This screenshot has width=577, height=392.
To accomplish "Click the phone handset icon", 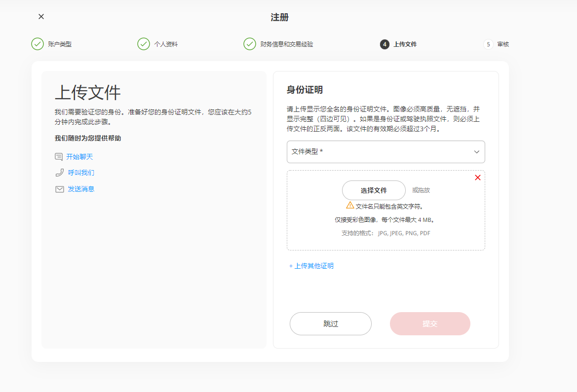I will point(59,173).
